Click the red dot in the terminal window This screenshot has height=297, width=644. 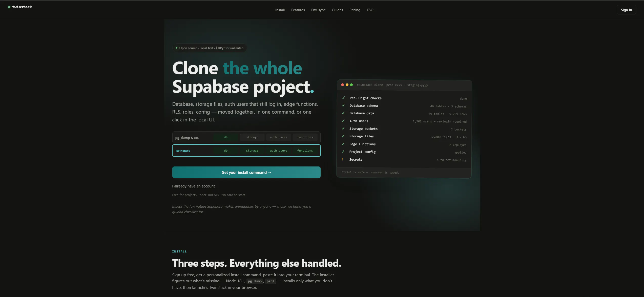point(342,85)
